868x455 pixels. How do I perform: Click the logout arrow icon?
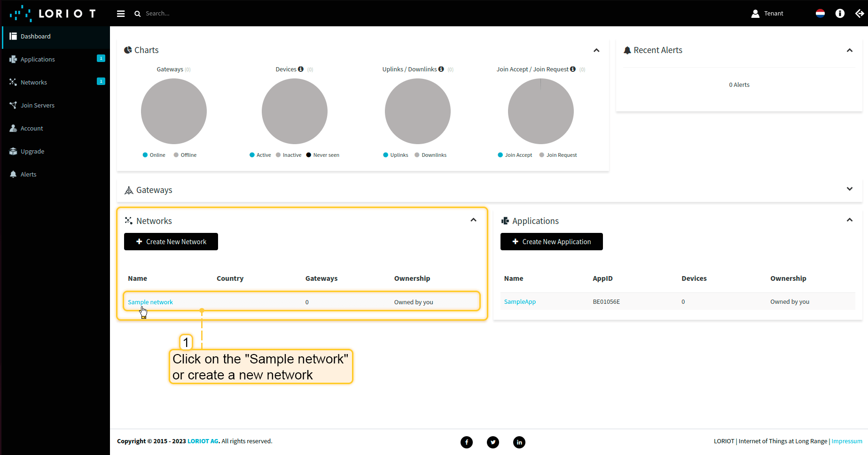860,14
